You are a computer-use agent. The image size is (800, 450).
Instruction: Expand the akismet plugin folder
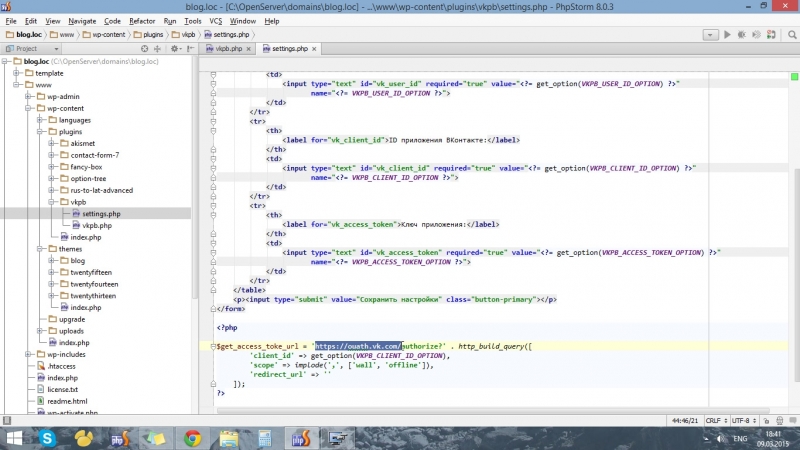[x=51, y=143]
